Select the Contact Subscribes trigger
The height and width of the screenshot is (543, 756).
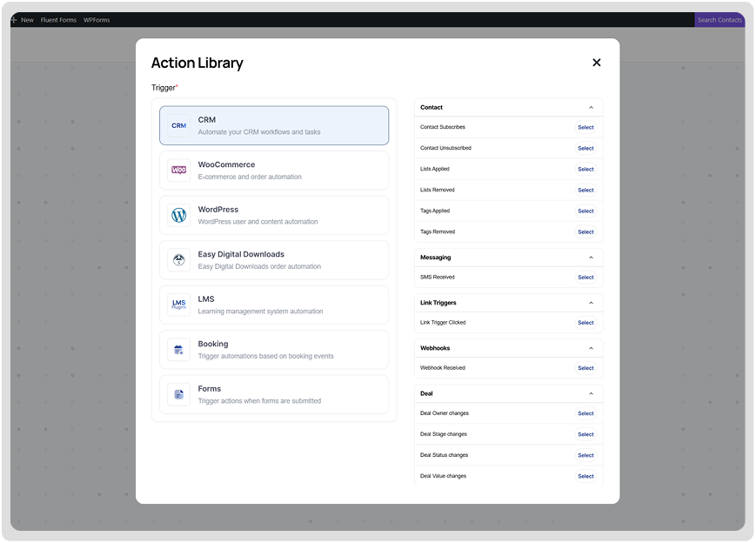[x=585, y=127]
